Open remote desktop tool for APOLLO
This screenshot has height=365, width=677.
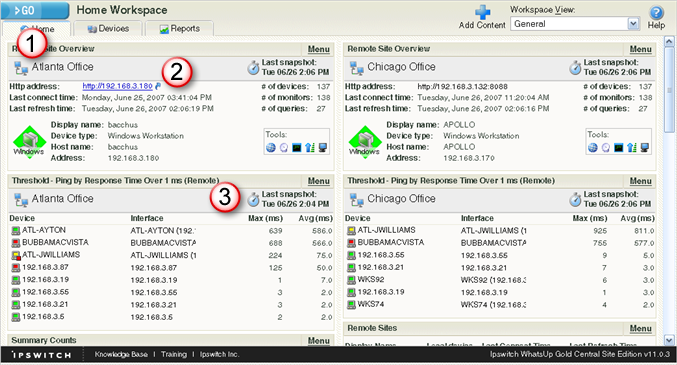click(x=645, y=148)
